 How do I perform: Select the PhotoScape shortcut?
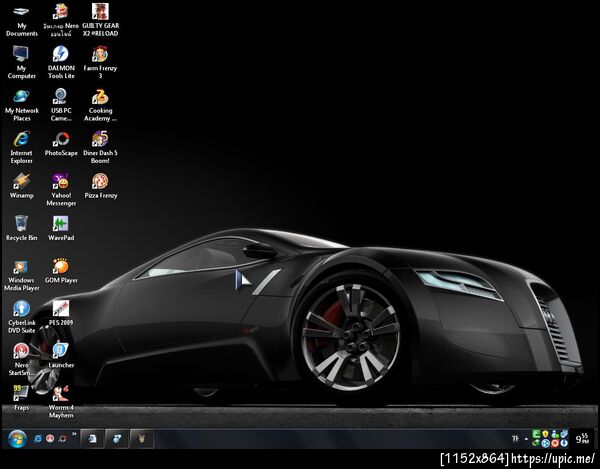coord(61,144)
